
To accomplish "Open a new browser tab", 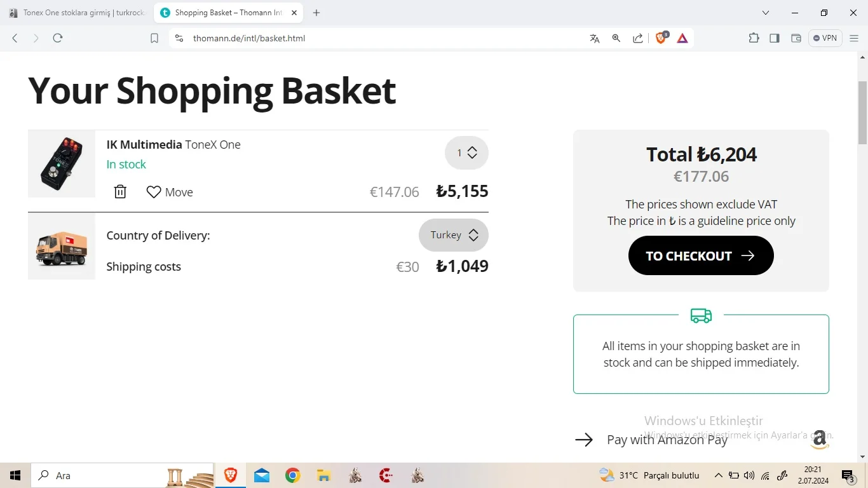I will (x=316, y=13).
